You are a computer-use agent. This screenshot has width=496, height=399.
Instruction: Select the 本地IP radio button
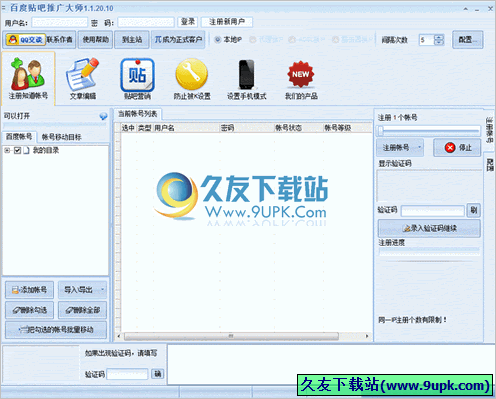click(218, 40)
